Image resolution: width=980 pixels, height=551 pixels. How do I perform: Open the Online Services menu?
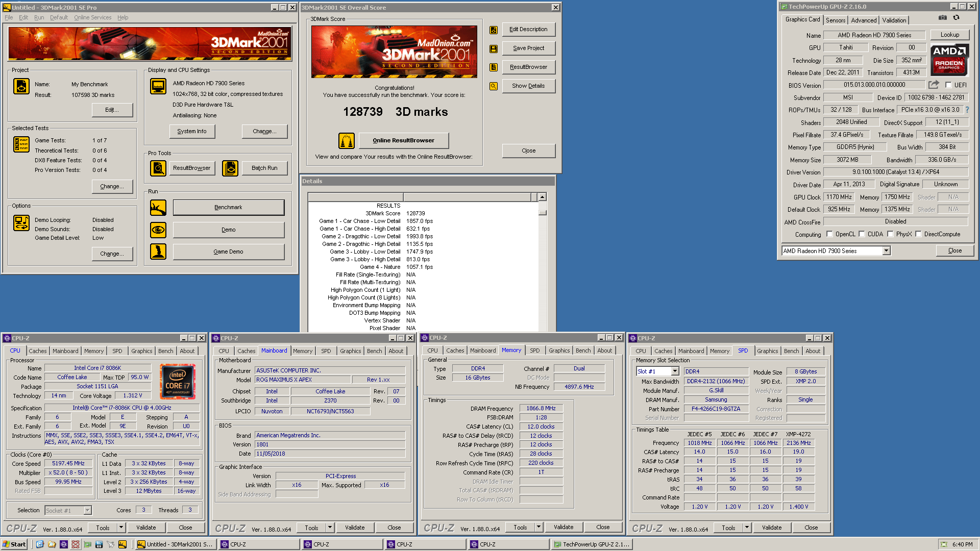pos(92,17)
